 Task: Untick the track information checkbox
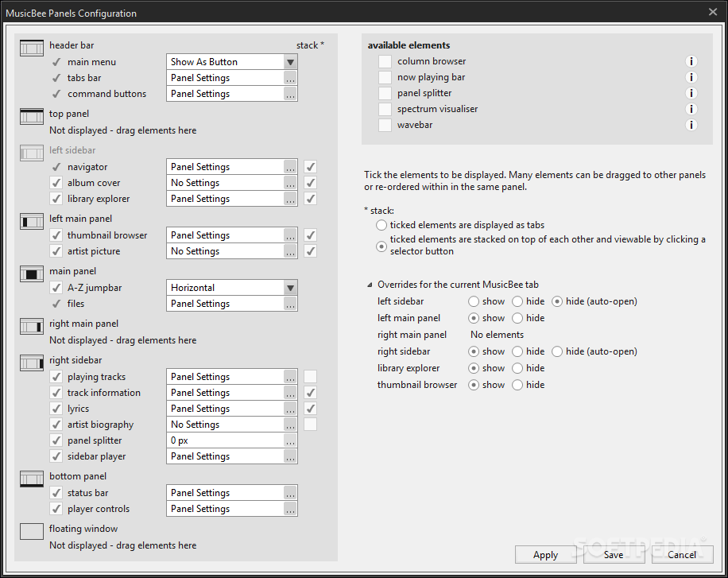[x=56, y=393]
